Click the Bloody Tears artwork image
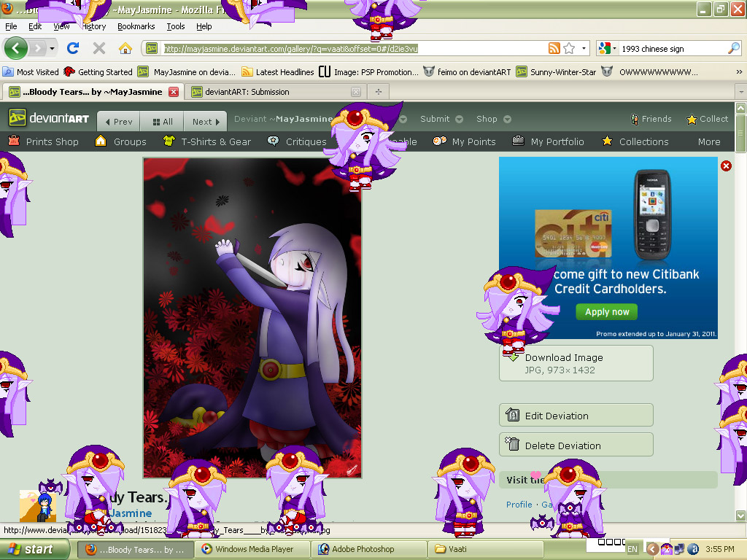 [252, 318]
